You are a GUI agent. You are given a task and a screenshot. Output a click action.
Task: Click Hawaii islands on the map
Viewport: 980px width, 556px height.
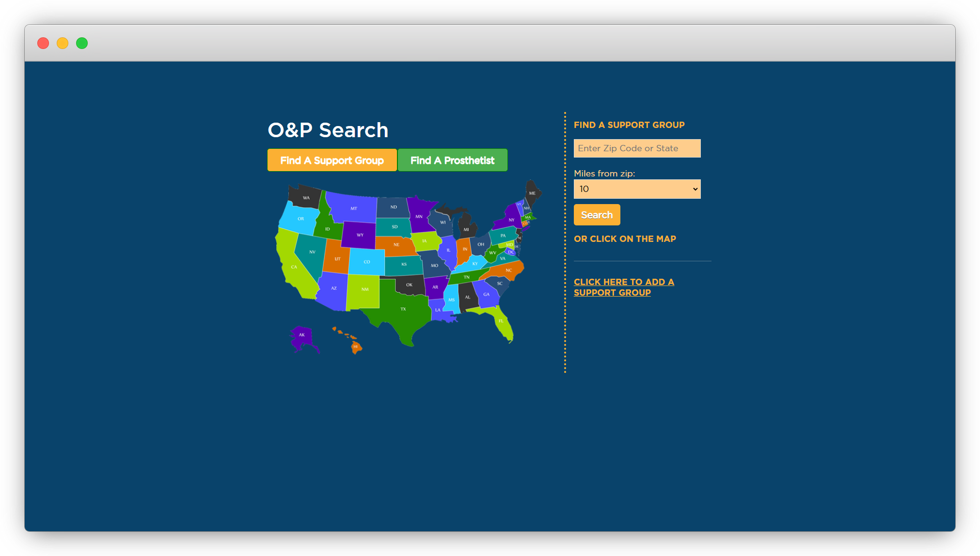[356, 347]
